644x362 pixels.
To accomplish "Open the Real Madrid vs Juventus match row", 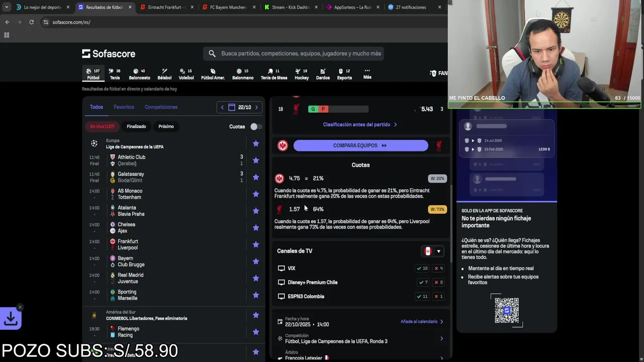I will pos(174,278).
